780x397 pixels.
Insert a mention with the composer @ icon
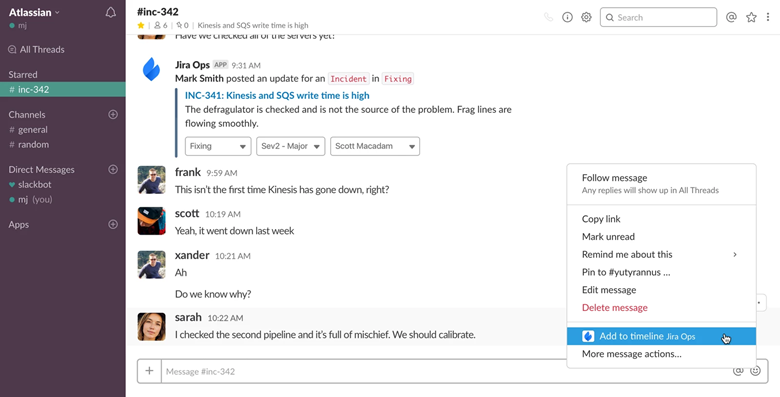click(x=738, y=371)
